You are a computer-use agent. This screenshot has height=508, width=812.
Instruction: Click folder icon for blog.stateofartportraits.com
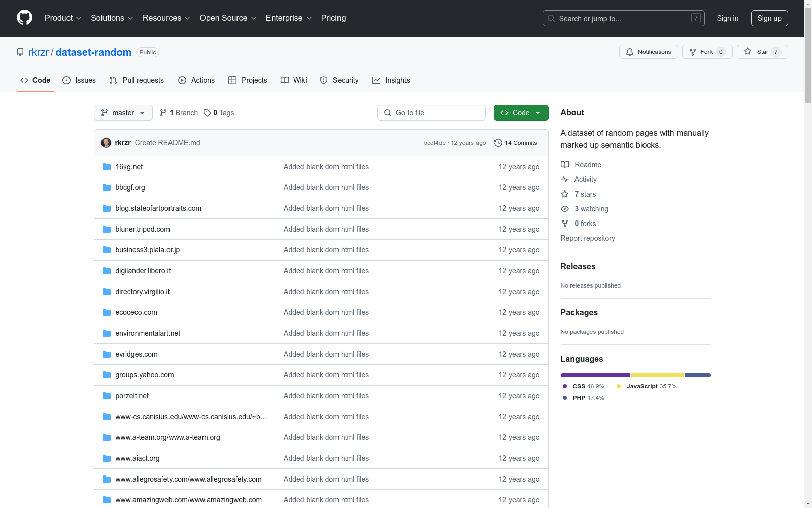pos(107,208)
